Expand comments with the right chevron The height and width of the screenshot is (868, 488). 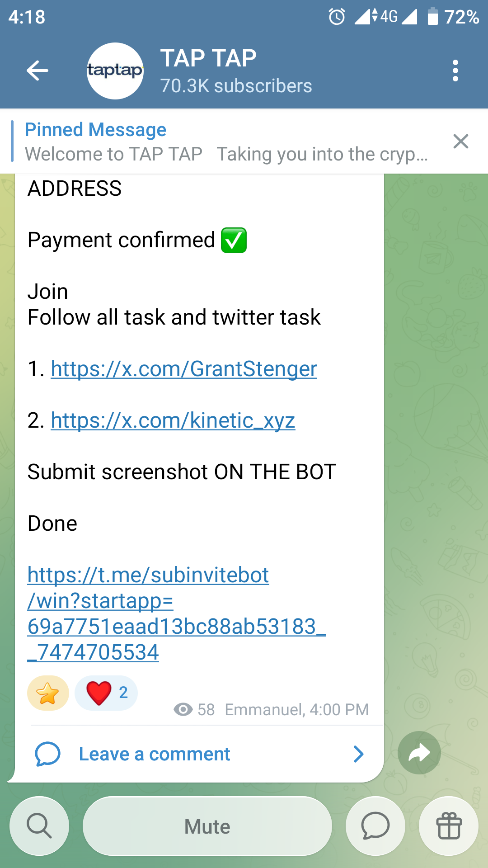[358, 754]
